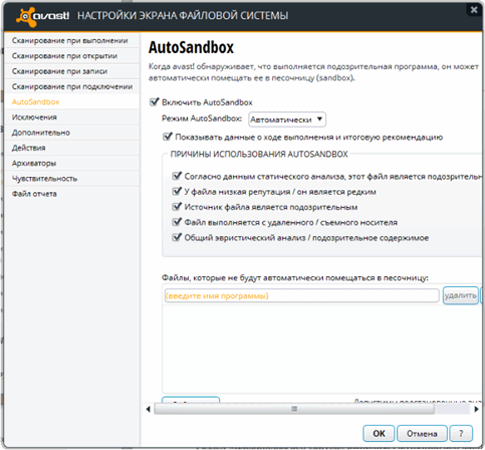This screenshot has height=450, width=485.
Task: Open the Чувствительность section
Action: click(72, 178)
